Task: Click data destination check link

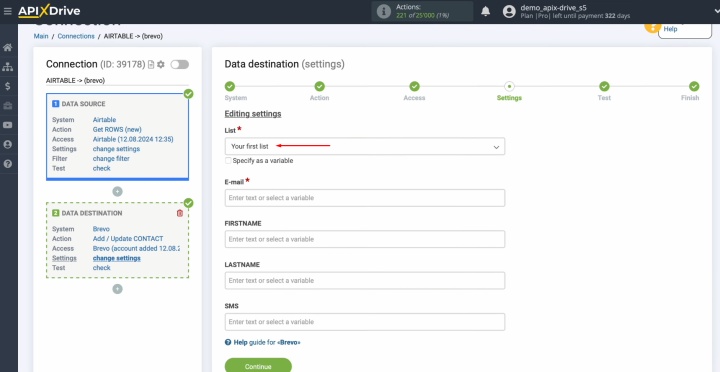Action: click(x=101, y=268)
